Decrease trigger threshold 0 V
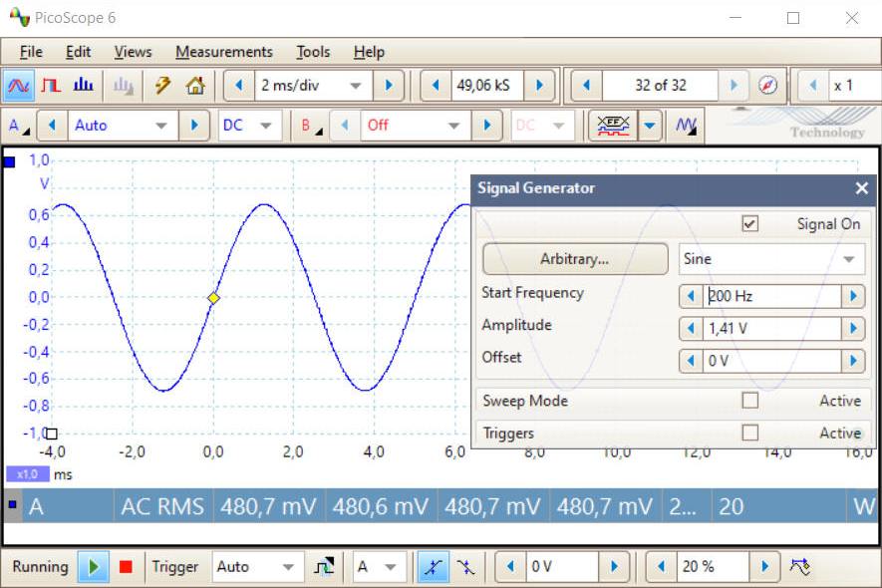The height and width of the screenshot is (588, 882). [510, 567]
